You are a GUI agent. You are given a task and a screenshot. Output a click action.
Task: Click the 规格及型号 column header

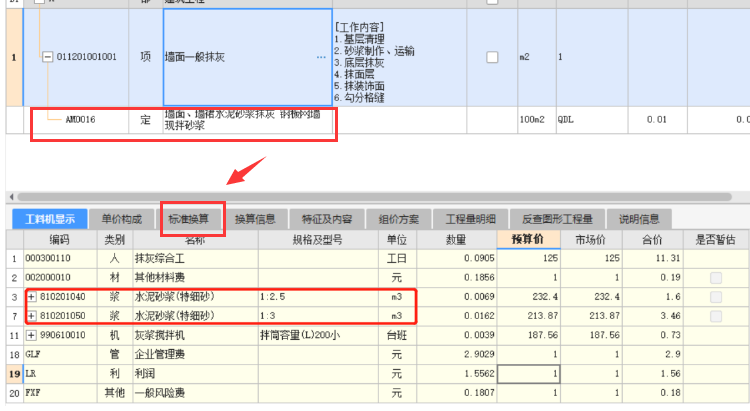pyautogui.click(x=318, y=240)
